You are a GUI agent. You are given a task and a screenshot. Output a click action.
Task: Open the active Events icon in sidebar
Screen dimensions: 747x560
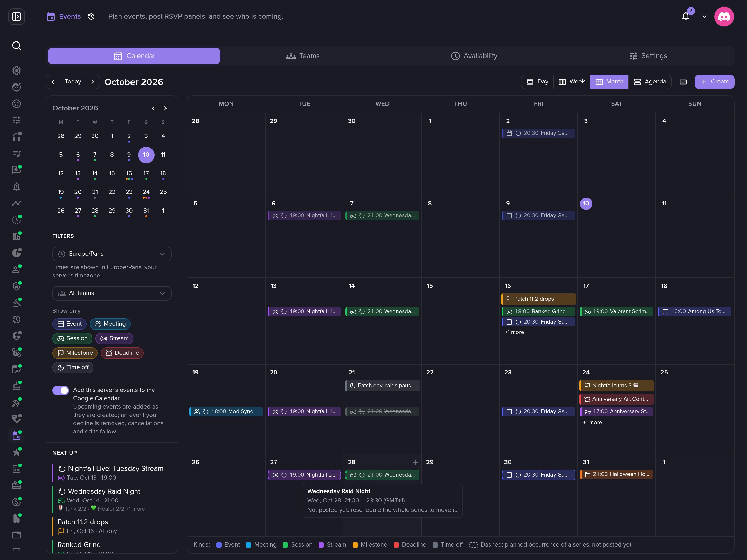(17, 436)
